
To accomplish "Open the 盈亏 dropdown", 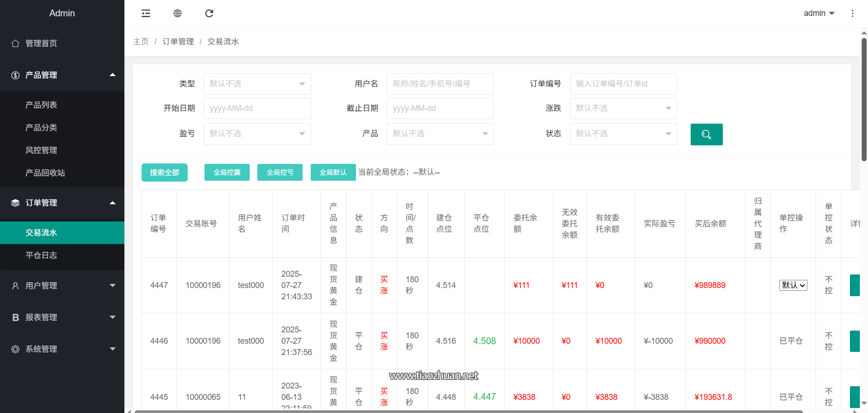I will 257,134.
